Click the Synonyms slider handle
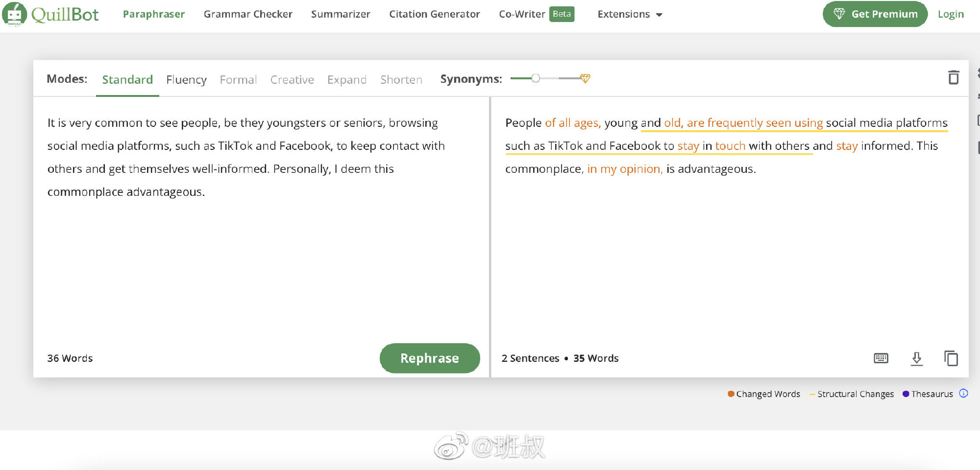This screenshot has width=980, height=470. click(x=536, y=78)
